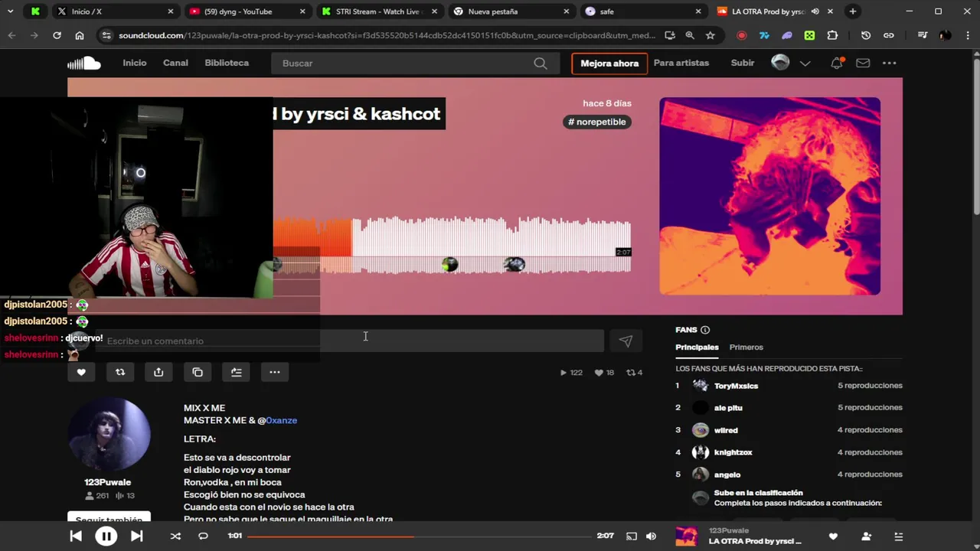Pause playback in the bottom player

(x=106, y=536)
